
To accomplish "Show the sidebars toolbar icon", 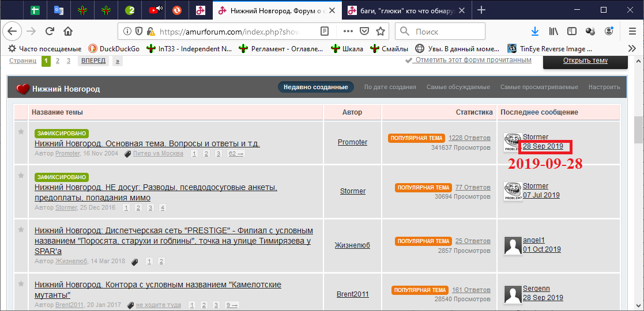I will point(571,31).
